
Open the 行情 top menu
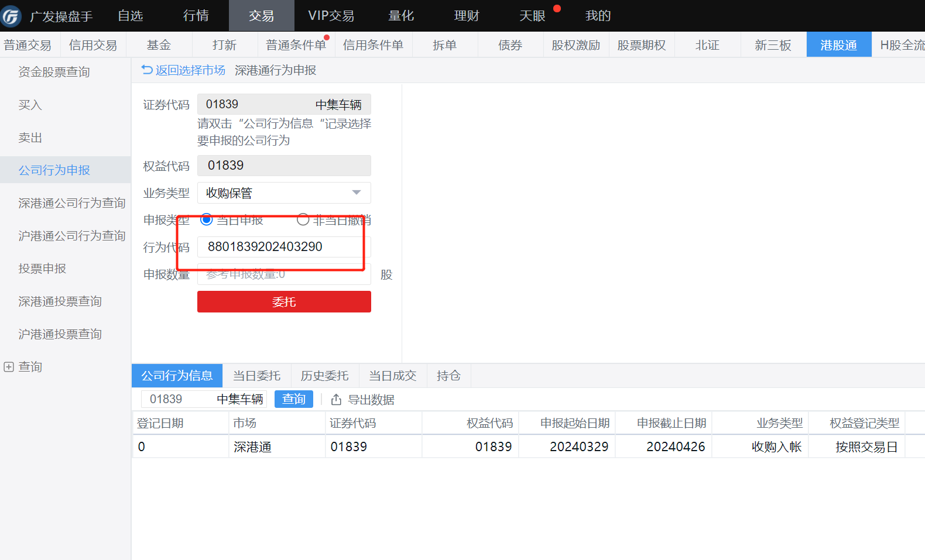pyautogui.click(x=196, y=16)
